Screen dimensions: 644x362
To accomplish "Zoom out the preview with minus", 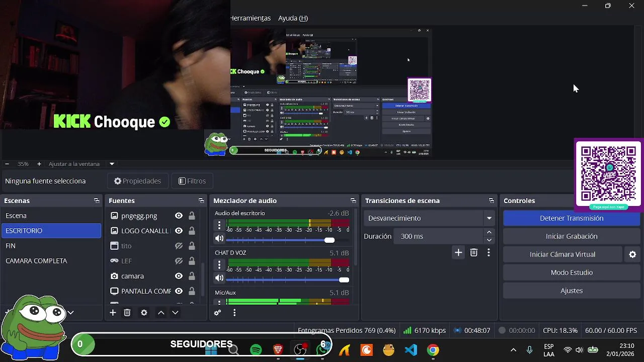I will click(x=7, y=164).
